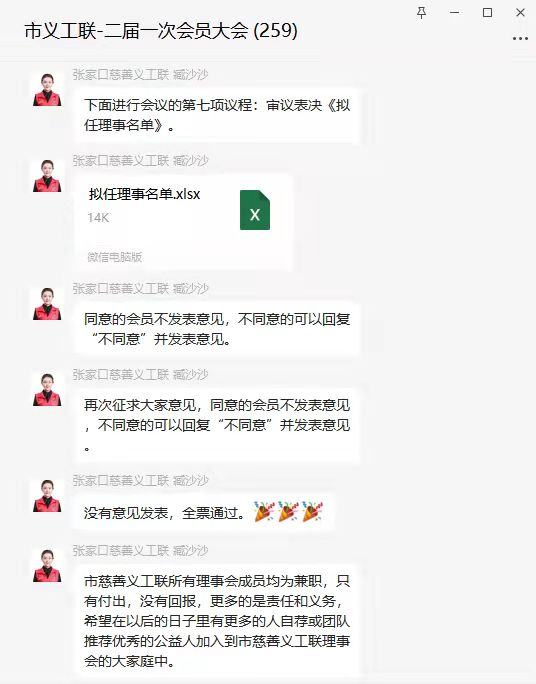Image resolution: width=536 pixels, height=684 pixels.
Task: Click the 再次征求大家意见 message bubble
Action: 217,426
